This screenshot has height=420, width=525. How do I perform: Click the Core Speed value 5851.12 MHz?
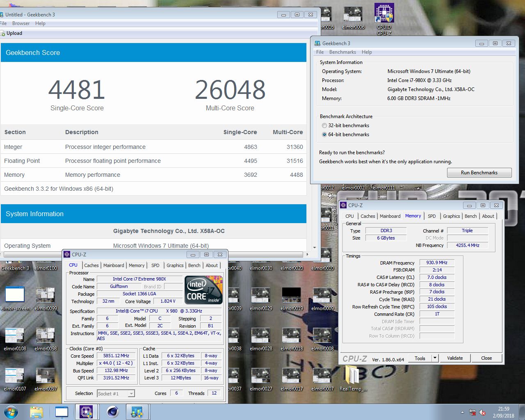point(116,356)
